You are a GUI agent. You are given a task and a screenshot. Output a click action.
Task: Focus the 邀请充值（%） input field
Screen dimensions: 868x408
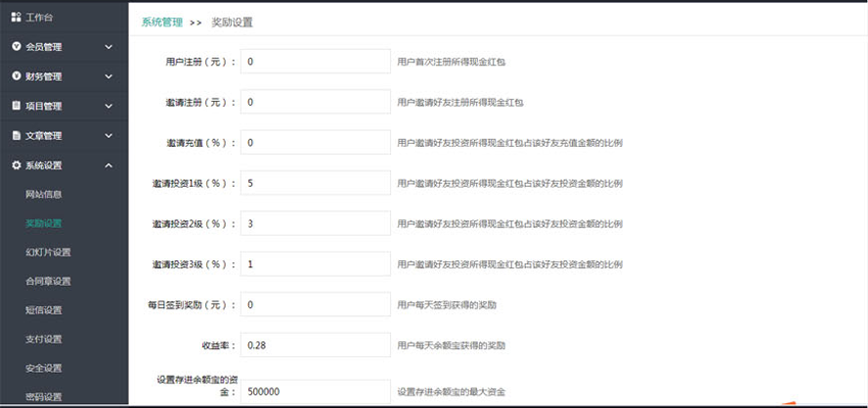316,143
